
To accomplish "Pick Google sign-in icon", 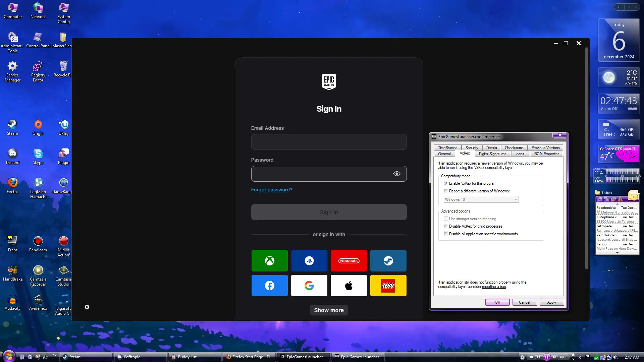I will [309, 286].
